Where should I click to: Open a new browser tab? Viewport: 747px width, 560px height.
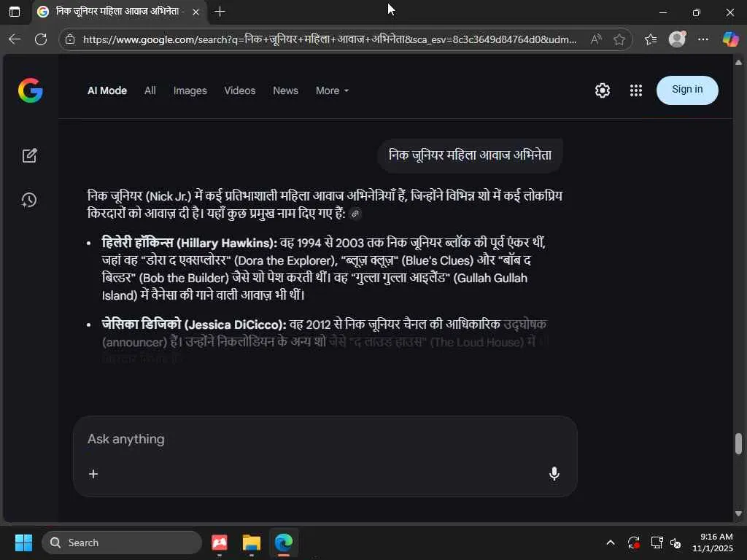220,12
